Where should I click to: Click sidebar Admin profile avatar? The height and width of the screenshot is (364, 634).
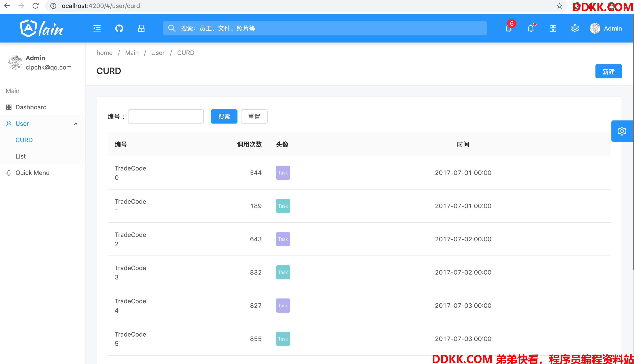point(15,62)
